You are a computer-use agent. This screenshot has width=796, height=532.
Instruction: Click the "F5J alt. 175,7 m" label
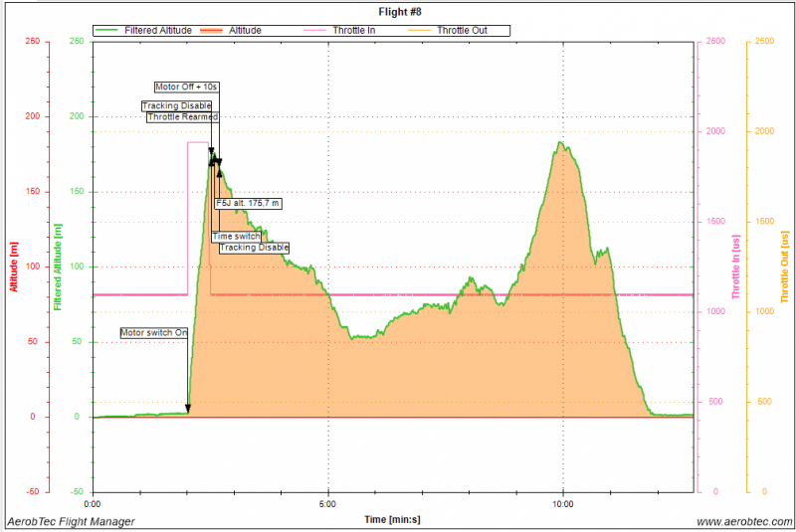coord(249,203)
